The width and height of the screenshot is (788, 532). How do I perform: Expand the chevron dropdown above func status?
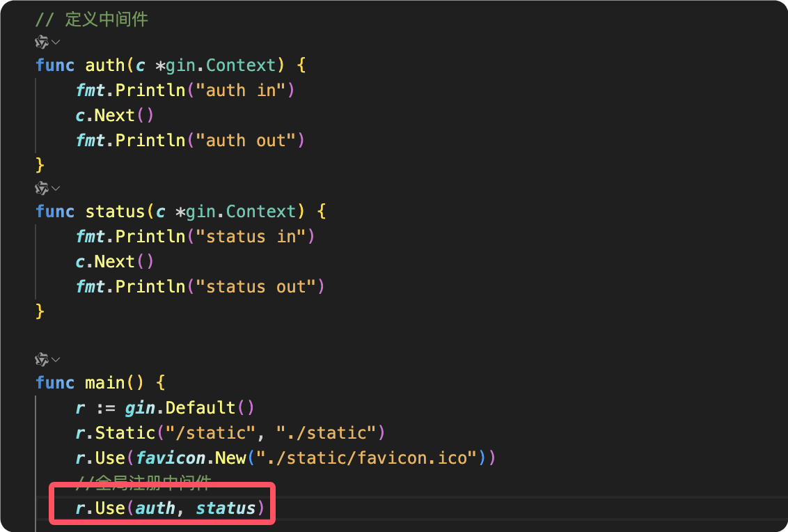(56, 189)
